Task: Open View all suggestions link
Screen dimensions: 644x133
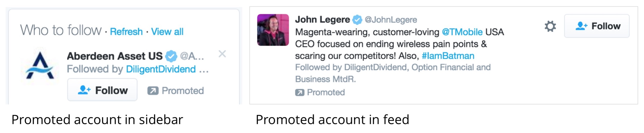Action: point(167,32)
